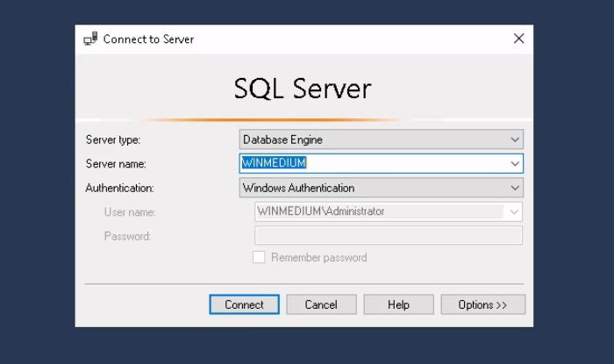
Task: Open Help for this dialog
Action: 398,304
